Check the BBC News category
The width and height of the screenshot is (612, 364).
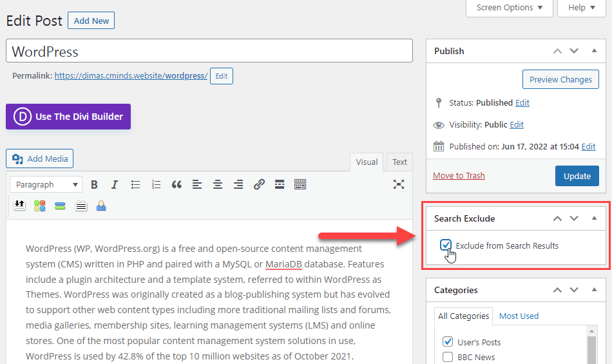tap(448, 357)
